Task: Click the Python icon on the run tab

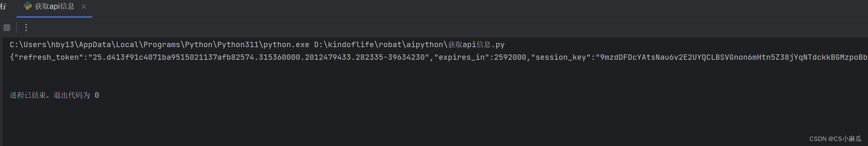Action: tap(28, 6)
